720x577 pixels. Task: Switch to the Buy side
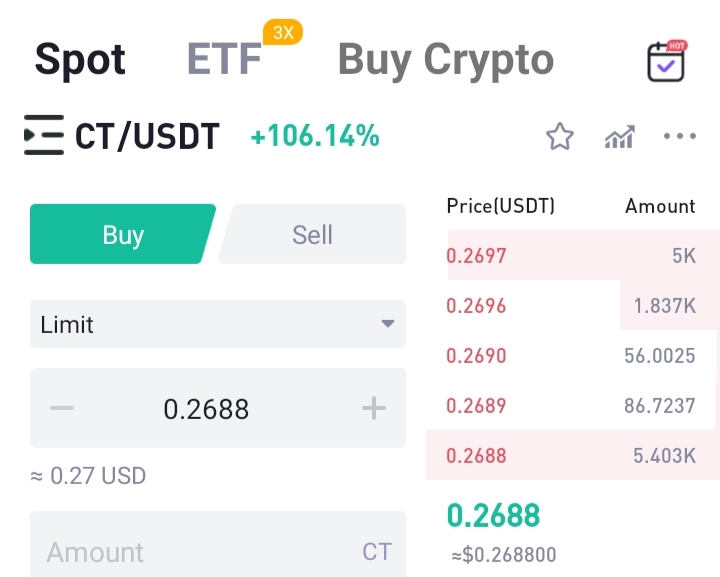pyautogui.click(x=123, y=234)
